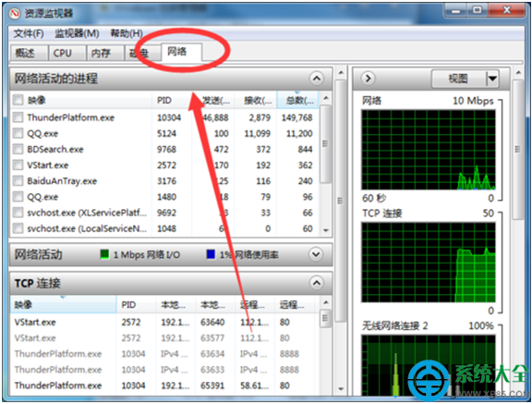
Task: Click the process list scrollbar thumb
Action: click(325, 144)
